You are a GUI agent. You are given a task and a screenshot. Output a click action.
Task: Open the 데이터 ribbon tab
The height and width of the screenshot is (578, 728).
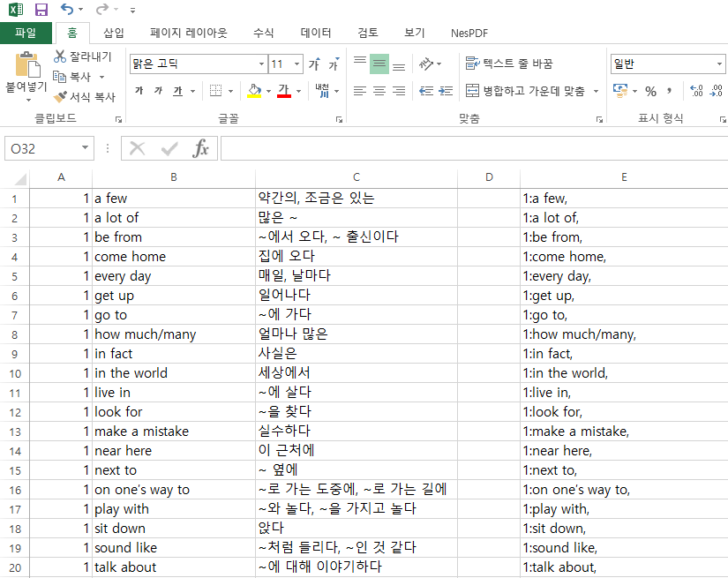316,33
